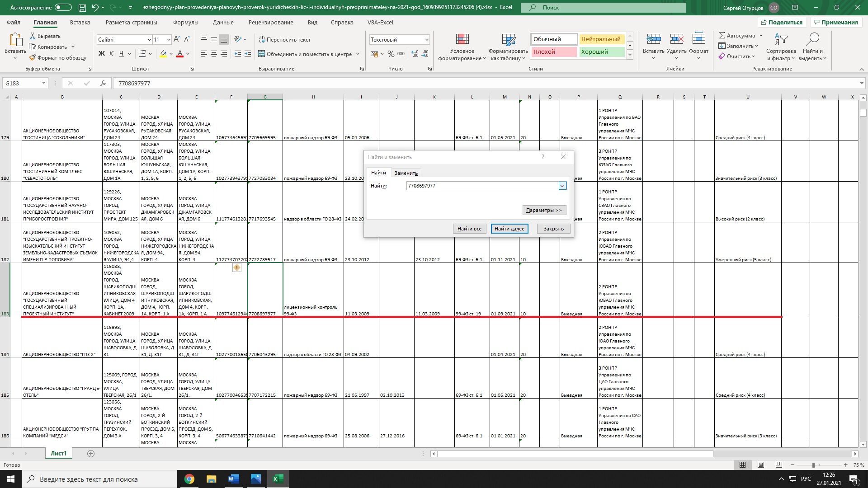Click the Windows Start button

11,479
